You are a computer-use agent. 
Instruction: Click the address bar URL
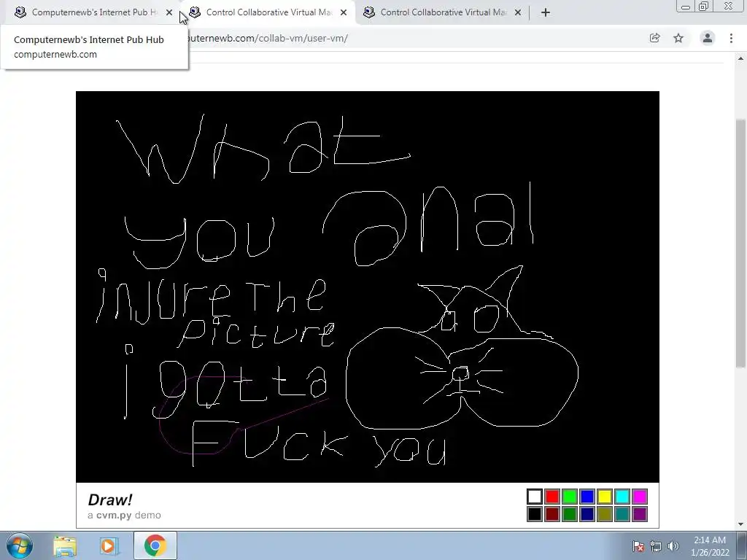click(267, 38)
